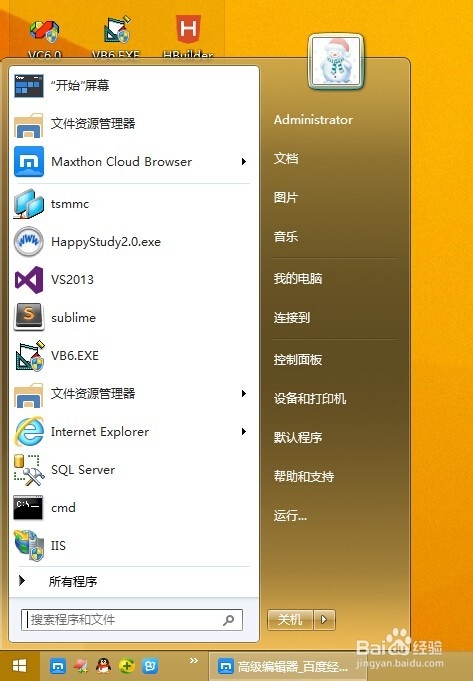Open 我的电脑 from the start menu

298,278
